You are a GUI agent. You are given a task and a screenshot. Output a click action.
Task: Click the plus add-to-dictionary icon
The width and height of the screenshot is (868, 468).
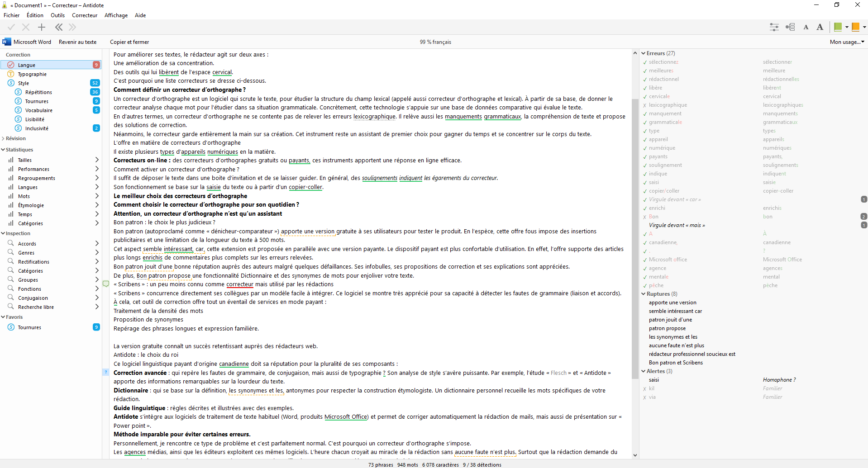click(x=42, y=27)
